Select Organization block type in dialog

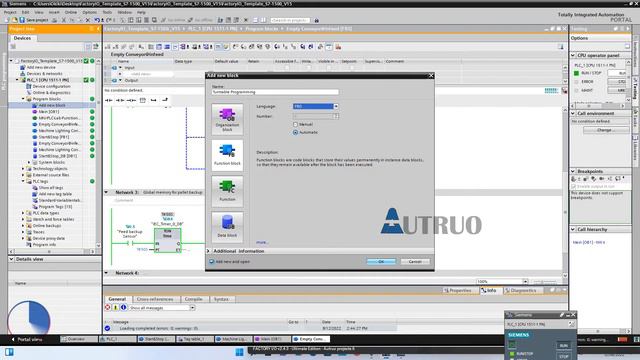point(227,119)
